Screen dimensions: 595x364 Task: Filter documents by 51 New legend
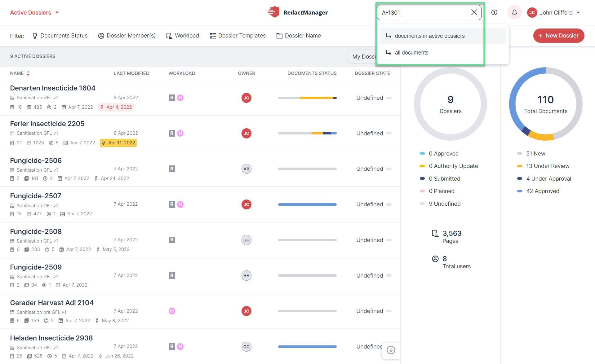531,154
